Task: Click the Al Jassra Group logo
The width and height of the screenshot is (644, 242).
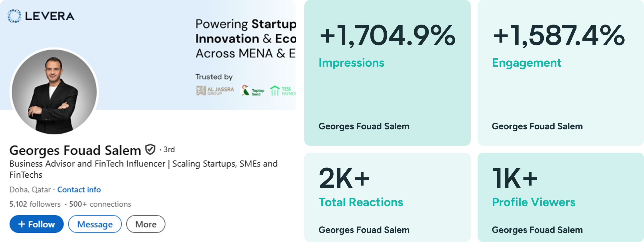Action: click(215, 91)
